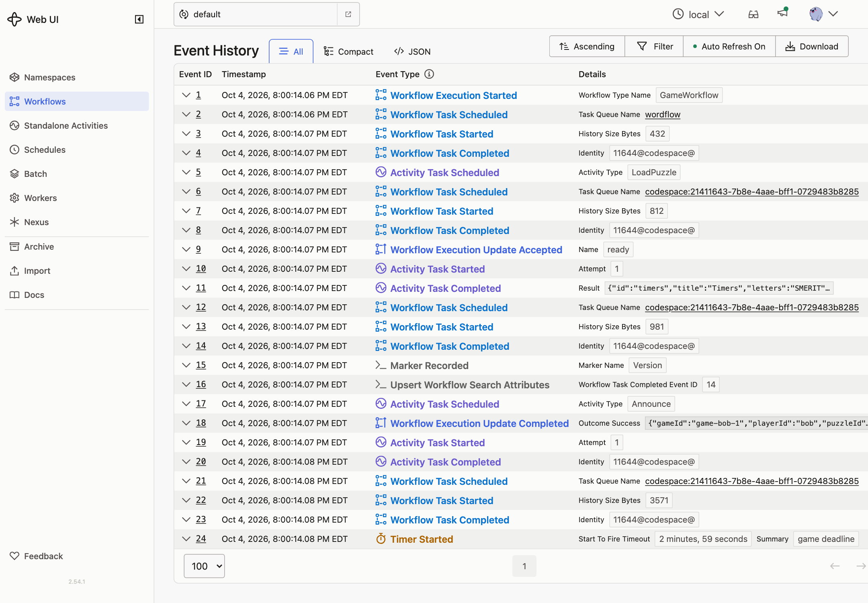Open the Workers page
This screenshot has width=868, height=603.
point(77,198)
